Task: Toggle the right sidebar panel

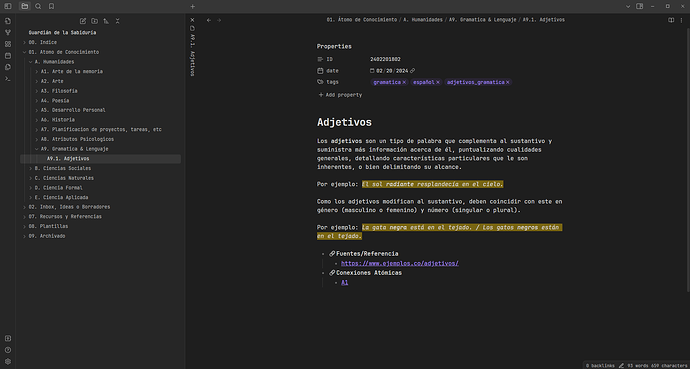Action: pos(640,6)
